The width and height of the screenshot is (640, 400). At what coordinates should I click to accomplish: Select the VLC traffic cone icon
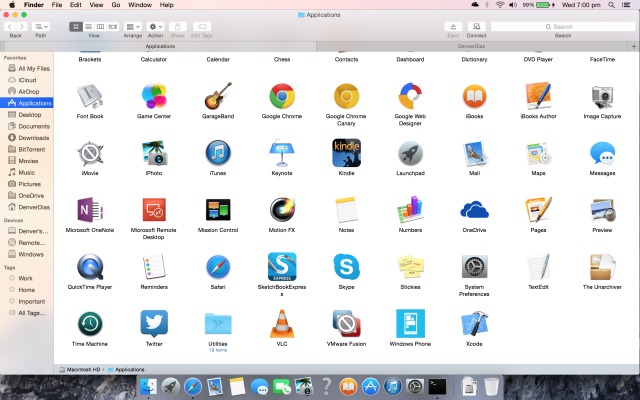coord(282,324)
